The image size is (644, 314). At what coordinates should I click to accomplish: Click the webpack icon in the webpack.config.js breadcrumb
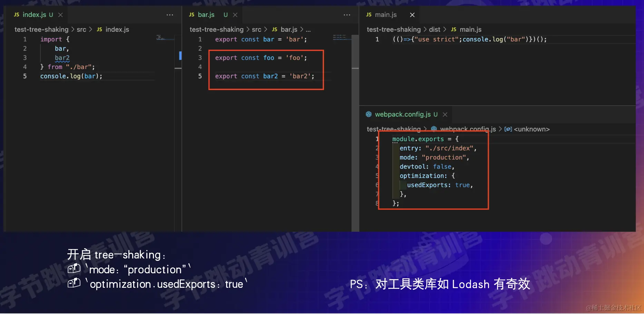[434, 129]
